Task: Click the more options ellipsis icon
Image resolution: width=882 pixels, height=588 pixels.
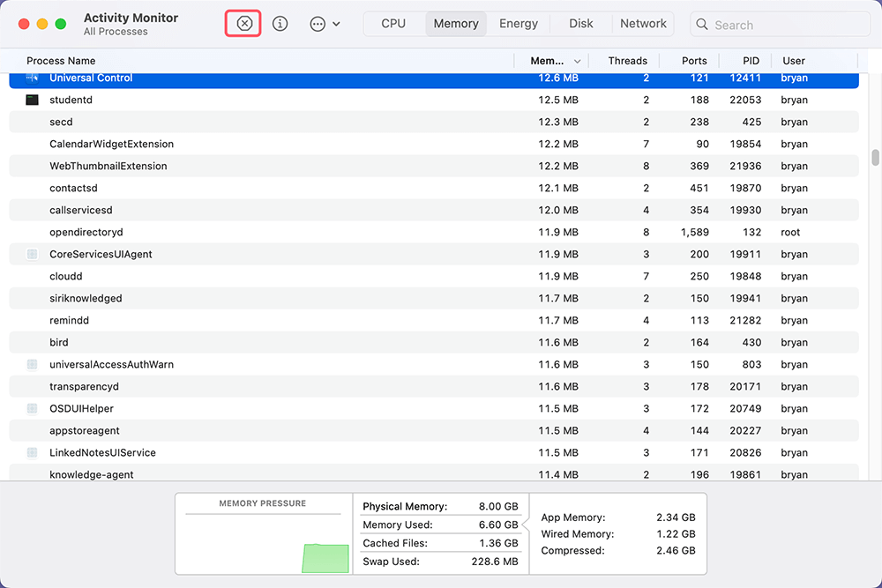Action: 317,24
